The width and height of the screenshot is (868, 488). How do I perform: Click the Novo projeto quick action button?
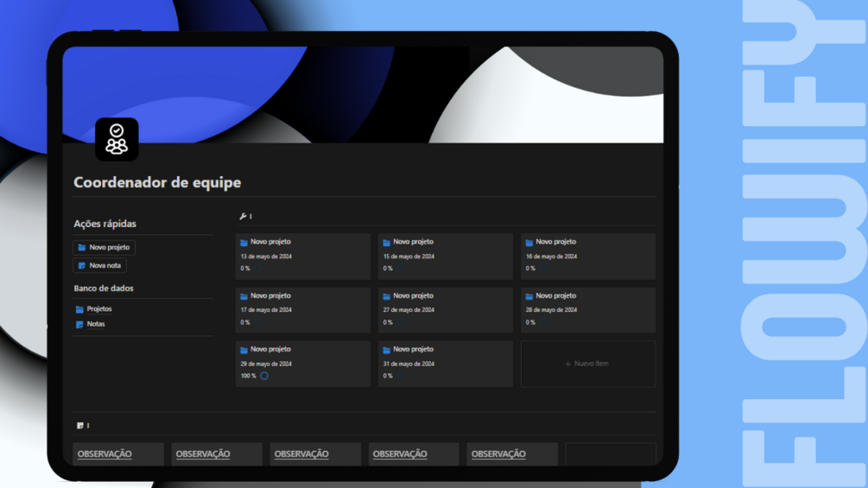coord(104,247)
